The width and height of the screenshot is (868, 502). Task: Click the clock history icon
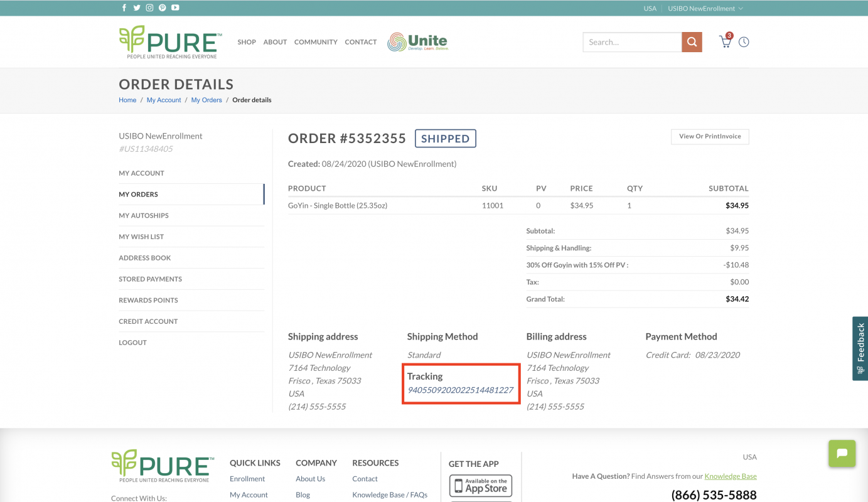[744, 42]
